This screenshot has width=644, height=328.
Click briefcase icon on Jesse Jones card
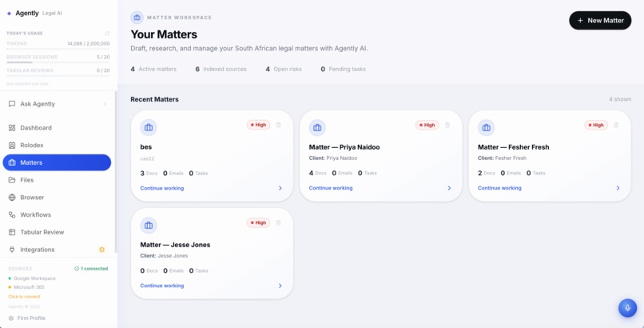149,226
